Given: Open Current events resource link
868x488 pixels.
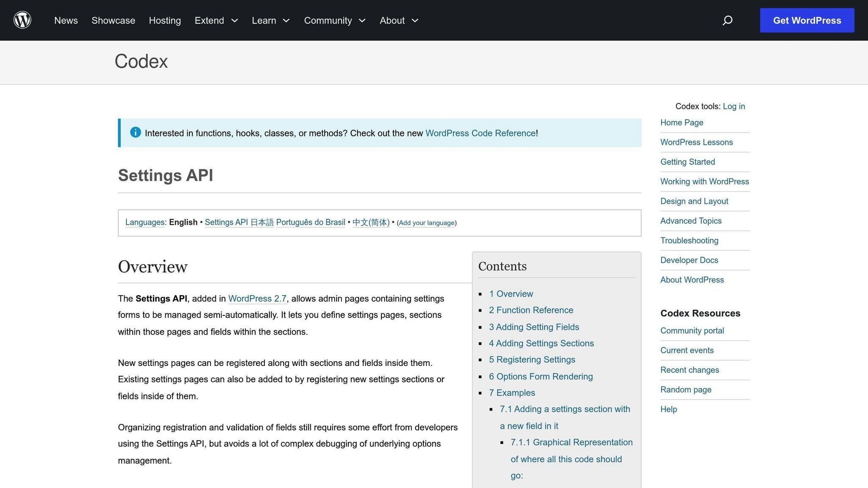Looking at the screenshot, I should click(x=687, y=350).
